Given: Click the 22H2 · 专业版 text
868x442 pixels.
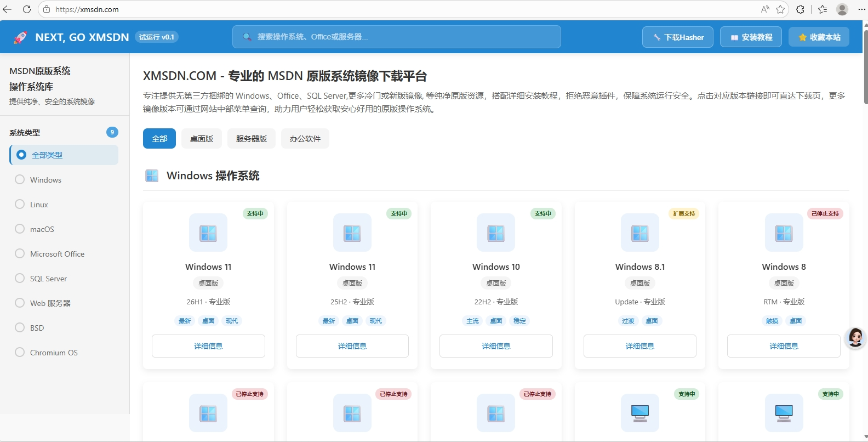Looking at the screenshot, I should coord(496,302).
